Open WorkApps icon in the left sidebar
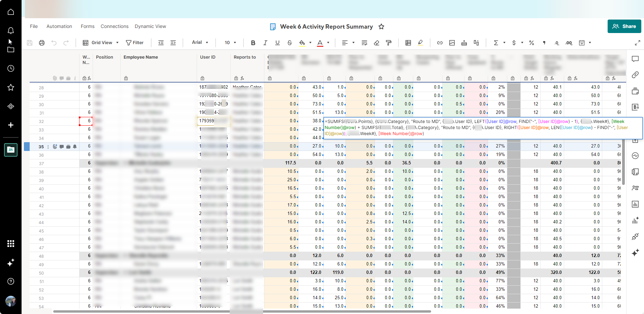This screenshot has width=644, height=314. (11, 106)
